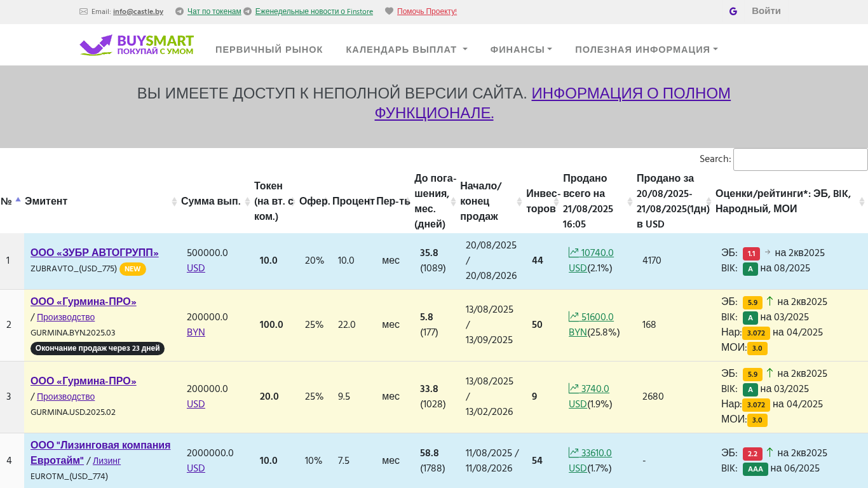Open Чат по токенам link
The image size is (868, 488).
click(214, 11)
